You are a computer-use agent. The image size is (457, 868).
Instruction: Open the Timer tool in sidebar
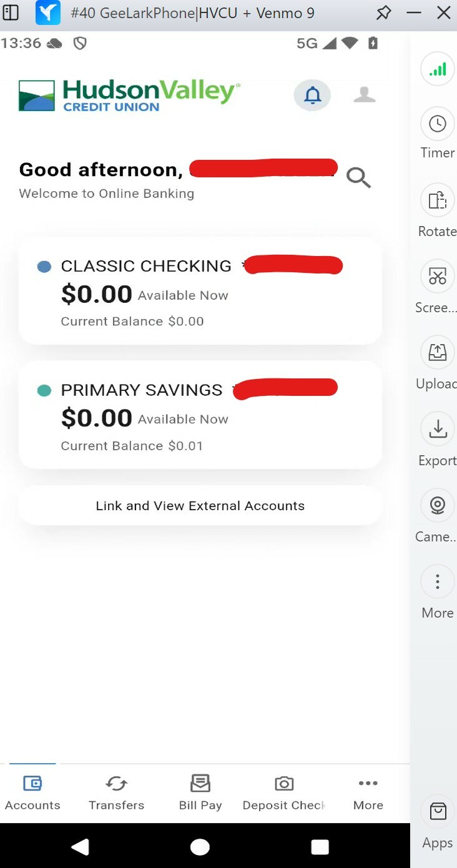click(437, 134)
